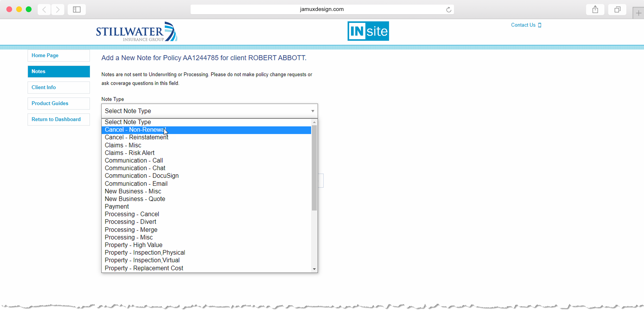Choose 'Communication - Call' note type
Viewport: 644px width, 312px height.
206,160
